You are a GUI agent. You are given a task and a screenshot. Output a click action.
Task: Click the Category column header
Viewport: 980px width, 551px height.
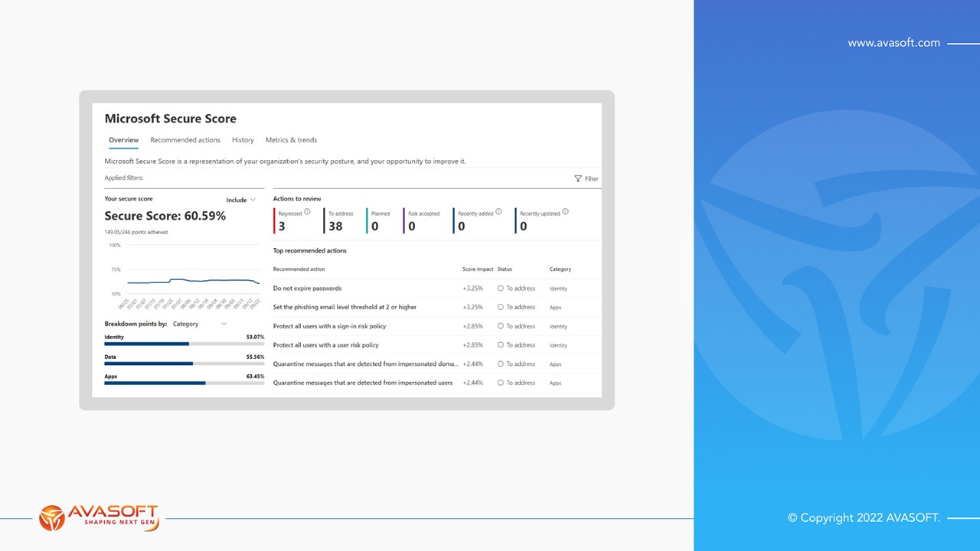[560, 269]
